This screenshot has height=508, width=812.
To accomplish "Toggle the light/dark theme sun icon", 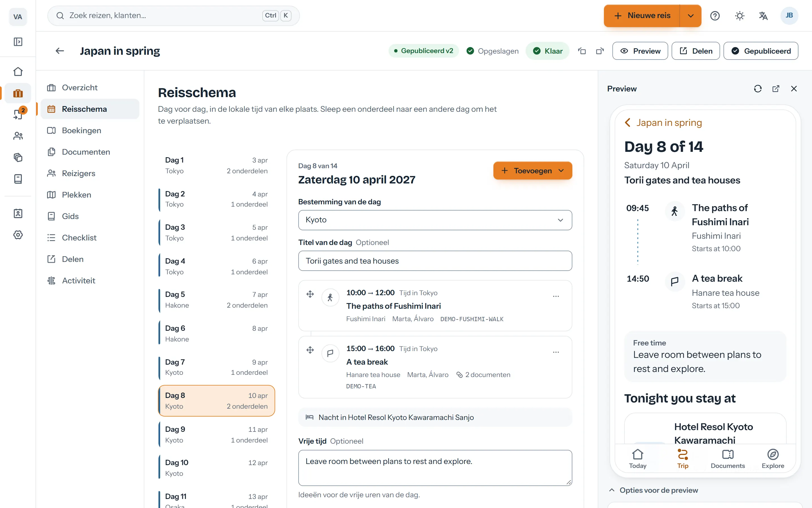I will coord(740,16).
